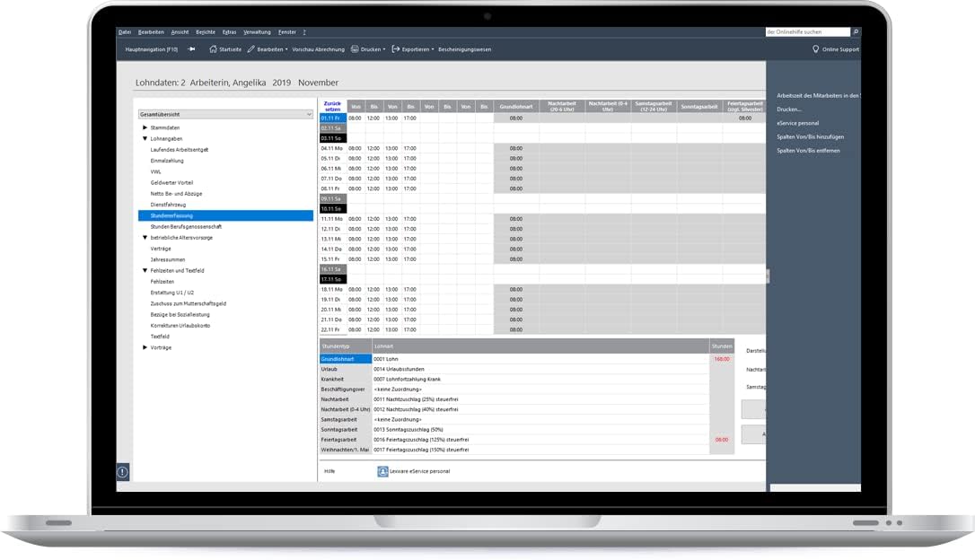This screenshot has width=975, height=560.
Task: Open the Drucken toolbar dropdown arrow
Action: [384, 49]
